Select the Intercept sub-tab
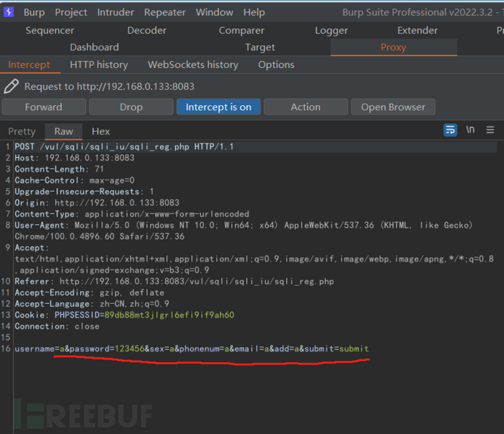504x434 pixels. (29, 64)
